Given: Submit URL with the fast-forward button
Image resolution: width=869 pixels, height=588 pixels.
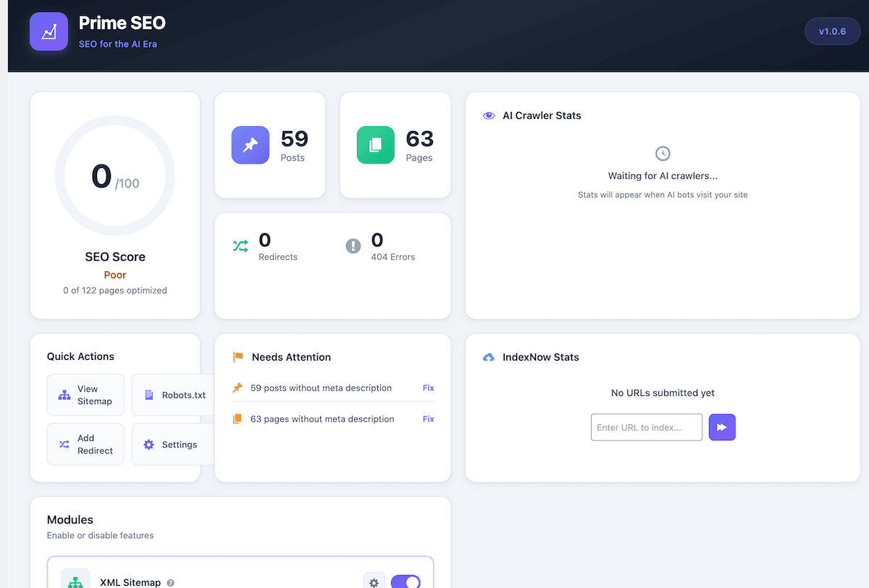Looking at the screenshot, I should click(722, 427).
